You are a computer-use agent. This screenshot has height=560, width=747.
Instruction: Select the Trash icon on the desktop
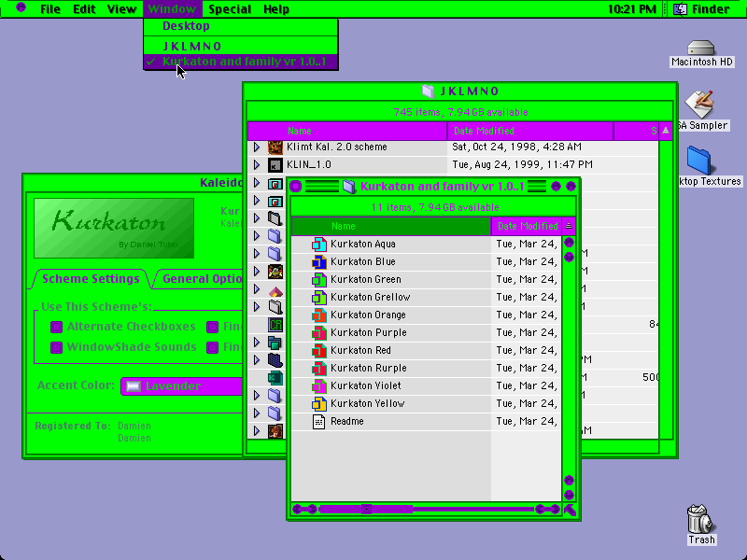(700, 519)
